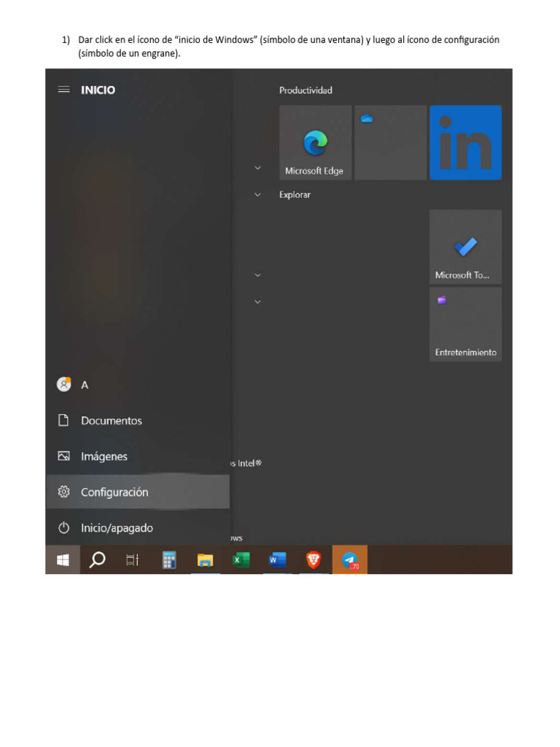
Task: Click the Productividad group heading
Action: point(306,90)
